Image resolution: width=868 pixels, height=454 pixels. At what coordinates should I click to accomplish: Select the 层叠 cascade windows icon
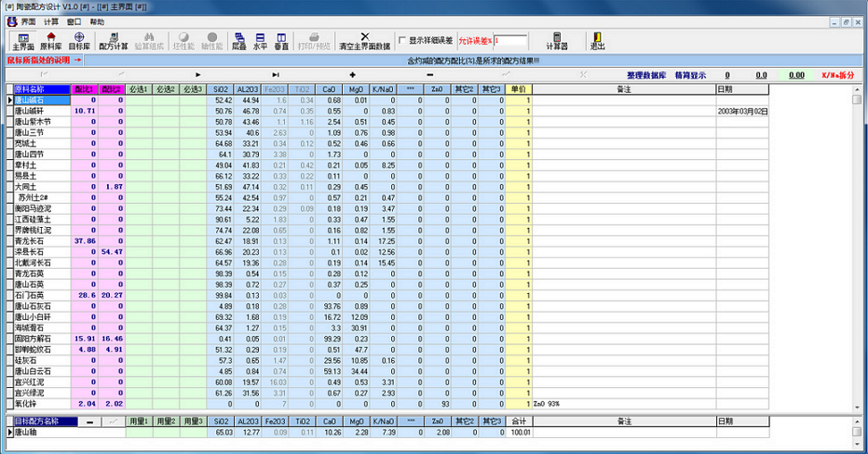(x=238, y=40)
